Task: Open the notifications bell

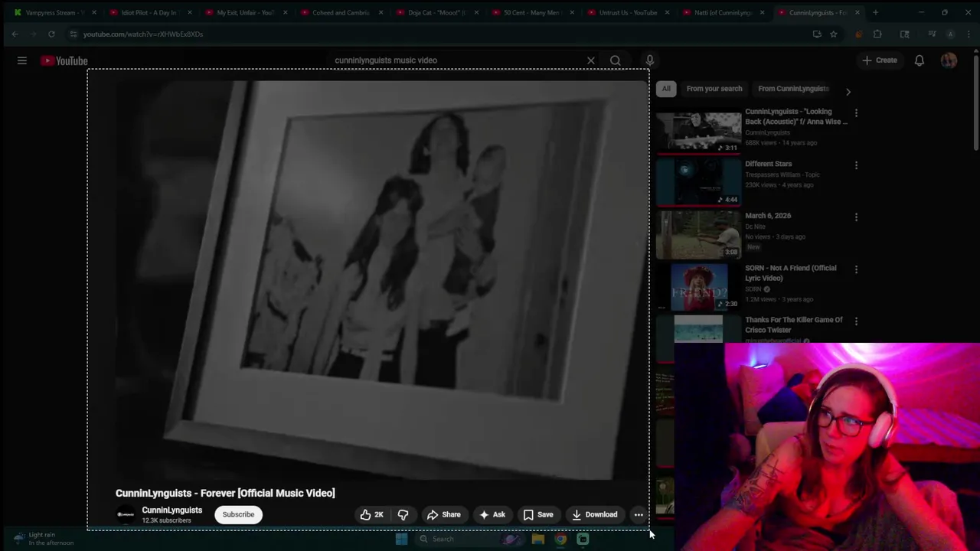Action: pyautogui.click(x=920, y=60)
